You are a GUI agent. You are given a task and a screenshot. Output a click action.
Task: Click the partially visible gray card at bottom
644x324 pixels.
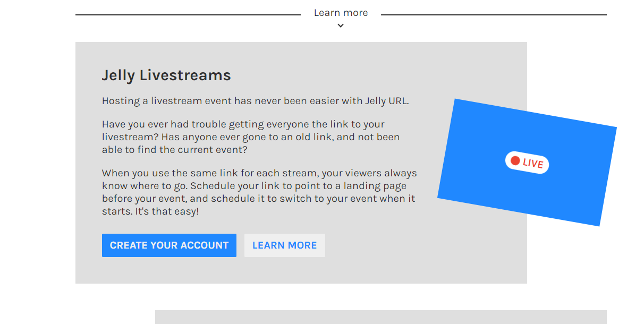(380, 317)
